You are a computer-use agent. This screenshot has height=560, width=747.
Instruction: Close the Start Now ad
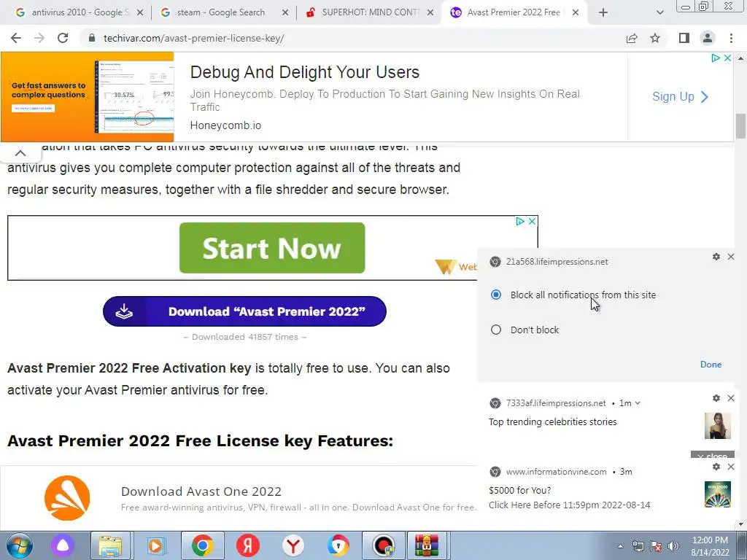[x=532, y=221]
